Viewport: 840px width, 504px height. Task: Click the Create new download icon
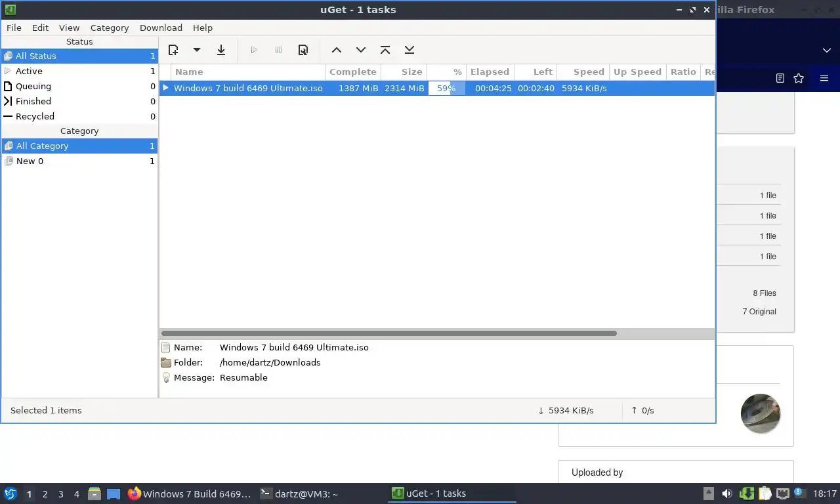[x=173, y=50]
